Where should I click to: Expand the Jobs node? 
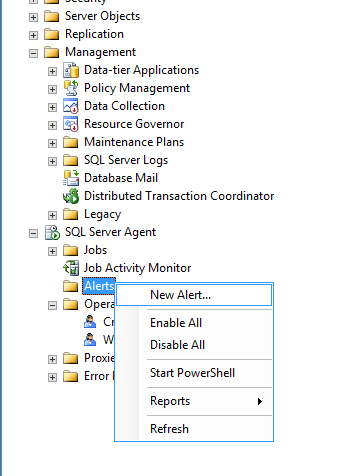click(52, 251)
